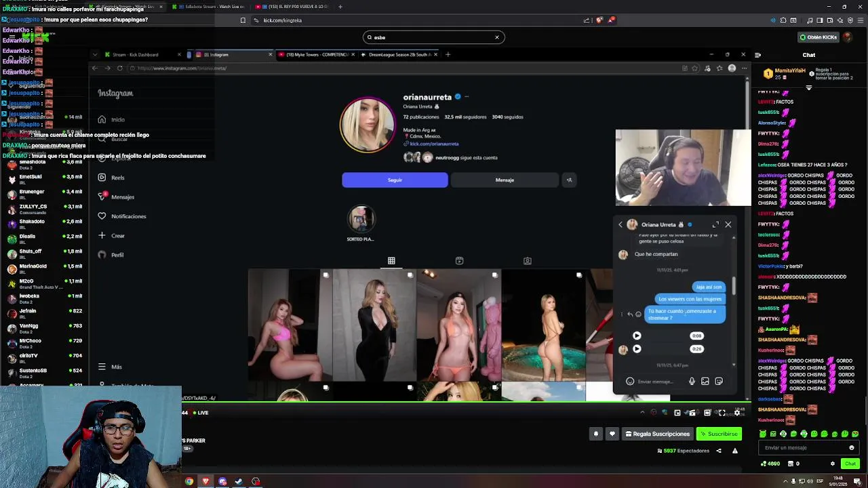
Task: Collapse the Kick chat panel arrow
Action: point(757,55)
